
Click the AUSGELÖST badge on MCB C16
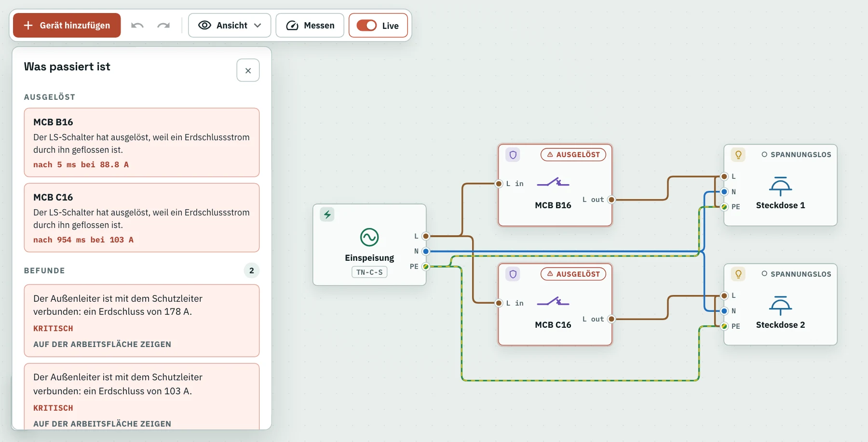(x=573, y=274)
